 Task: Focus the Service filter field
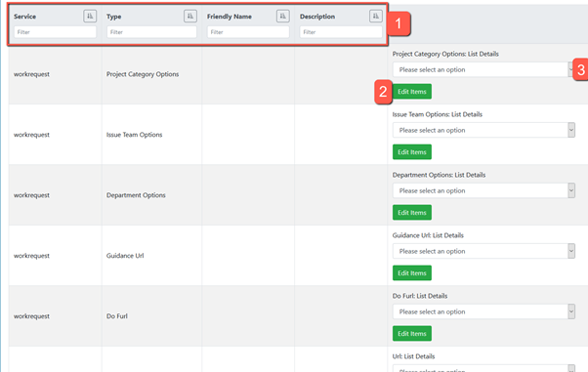pos(55,32)
